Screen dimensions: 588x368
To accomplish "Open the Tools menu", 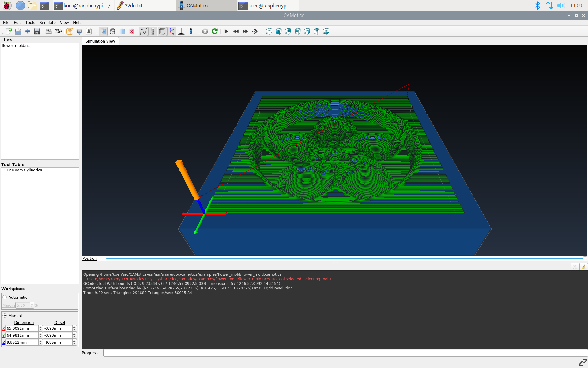I will coord(30,23).
